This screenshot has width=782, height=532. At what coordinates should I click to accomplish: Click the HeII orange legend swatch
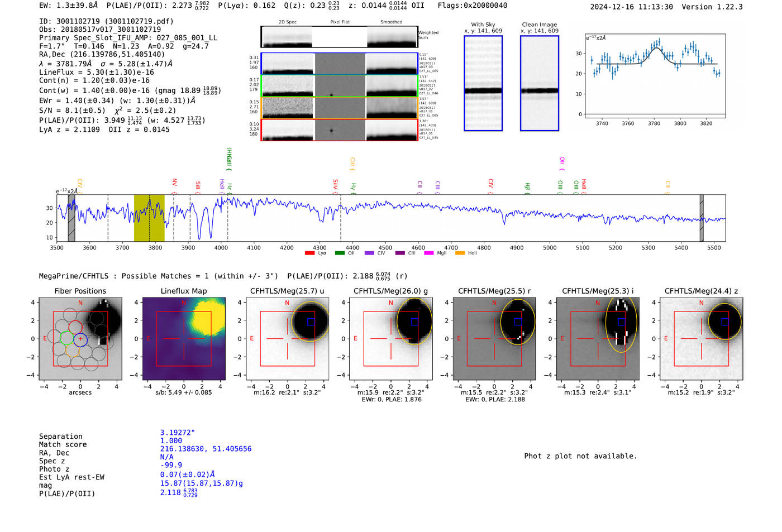[x=460, y=253]
